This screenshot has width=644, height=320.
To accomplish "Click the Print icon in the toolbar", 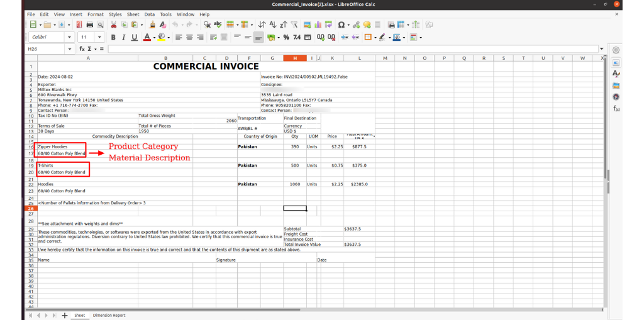I will [90, 25].
